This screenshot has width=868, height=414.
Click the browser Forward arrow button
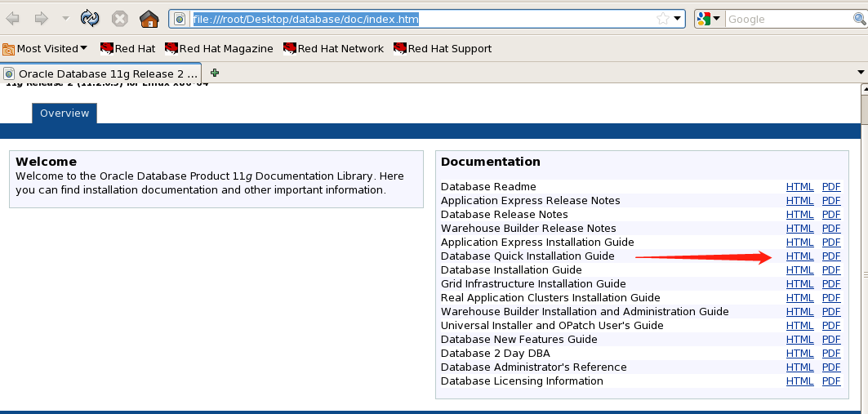pos(42,19)
